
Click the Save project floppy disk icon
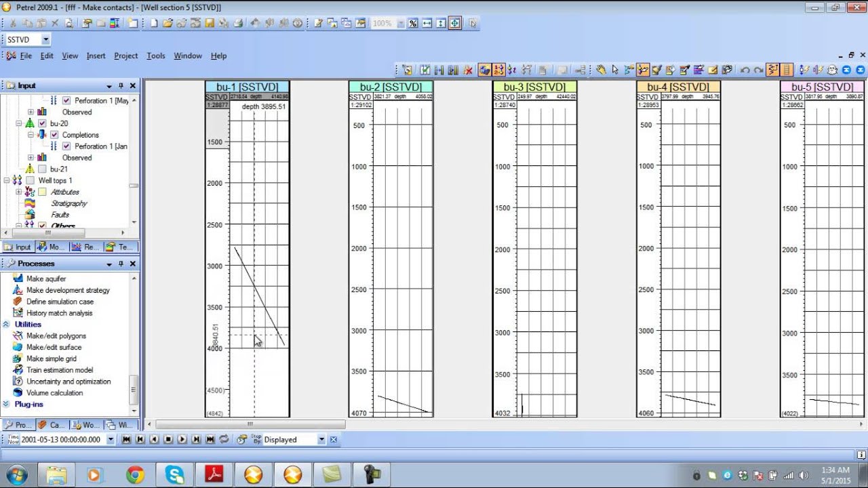pyautogui.click(x=210, y=23)
